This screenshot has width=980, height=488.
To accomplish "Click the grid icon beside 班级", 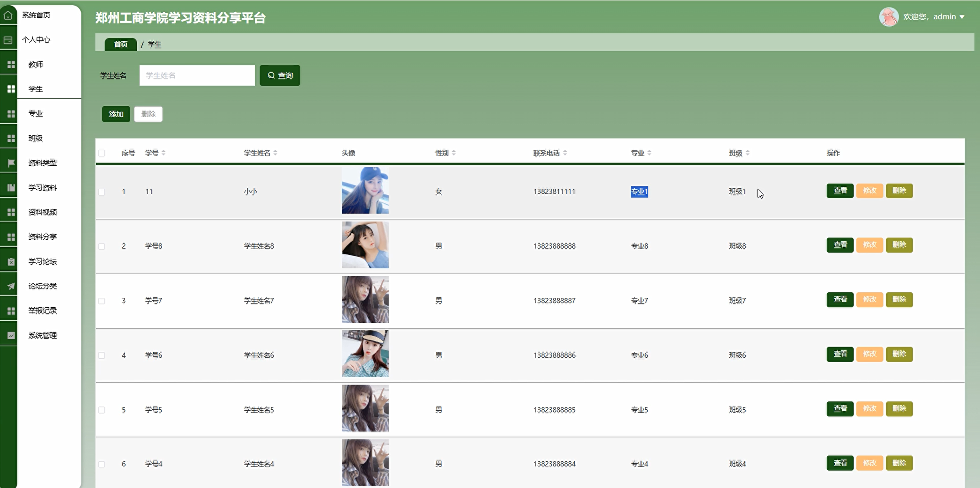I will 11,138.
